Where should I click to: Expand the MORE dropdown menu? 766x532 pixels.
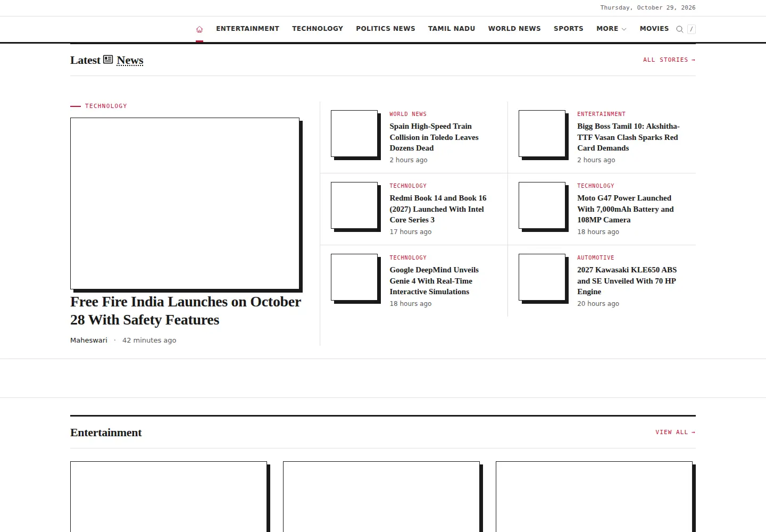611,29
